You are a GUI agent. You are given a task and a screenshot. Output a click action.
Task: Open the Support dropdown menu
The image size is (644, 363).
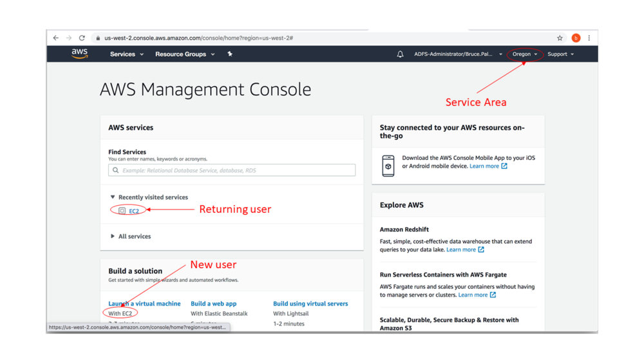[x=561, y=54]
